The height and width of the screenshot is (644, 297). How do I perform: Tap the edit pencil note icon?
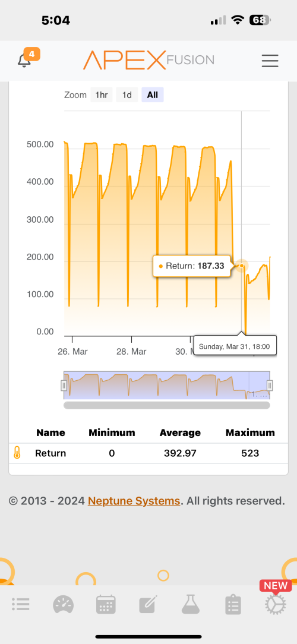click(148, 604)
